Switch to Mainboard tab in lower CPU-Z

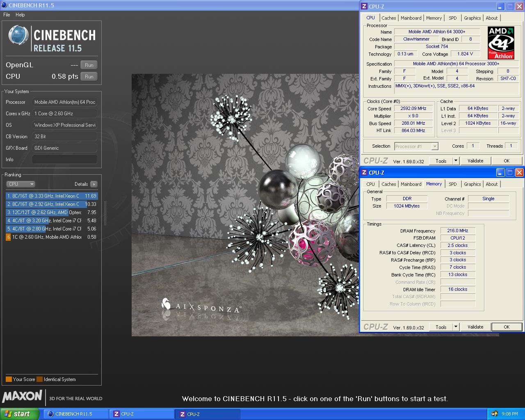(411, 184)
